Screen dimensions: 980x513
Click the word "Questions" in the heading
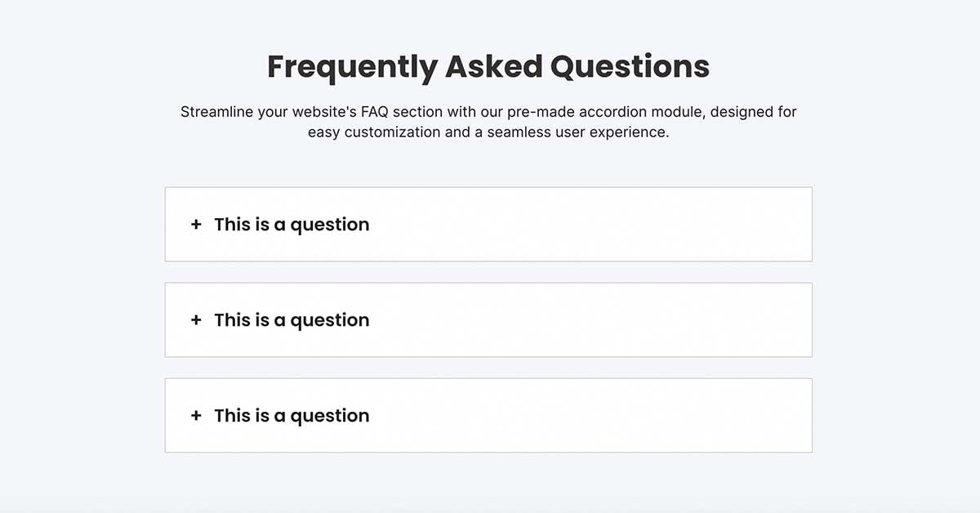click(630, 67)
